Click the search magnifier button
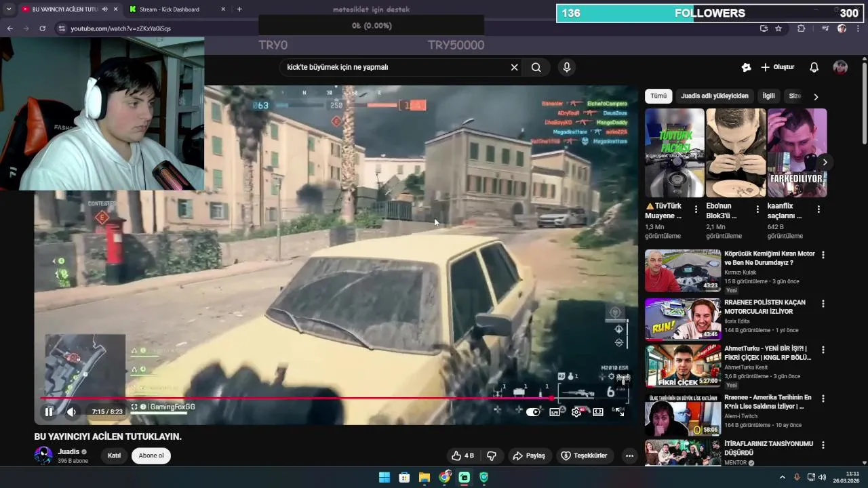 tap(536, 67)
